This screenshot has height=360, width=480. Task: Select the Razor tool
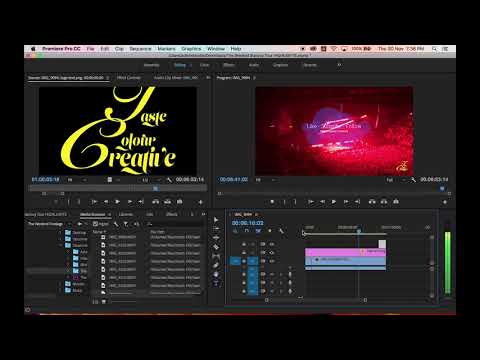coord(216,247)
